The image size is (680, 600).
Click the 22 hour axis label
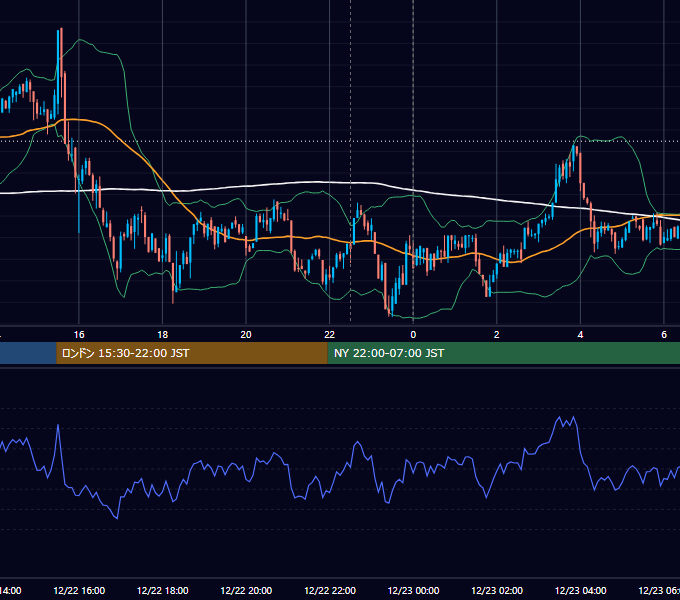(x=330, y=335)
